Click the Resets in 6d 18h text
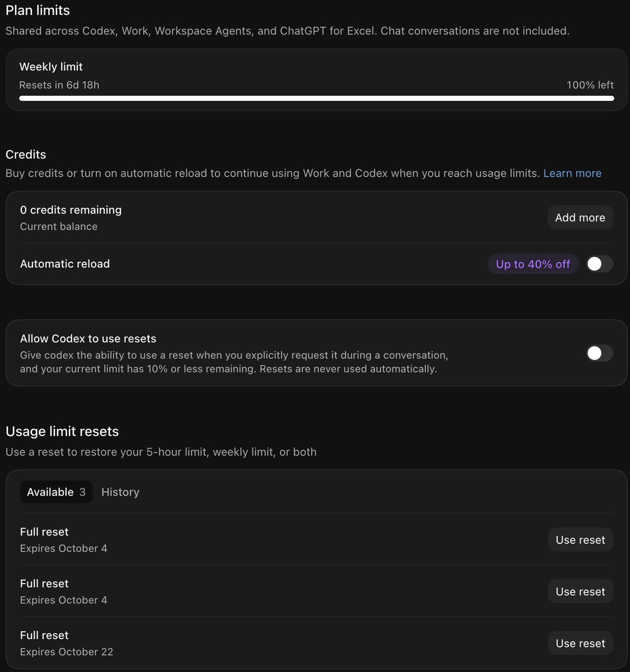Viewport: 630px width, 672px height. pyautogui.click(x=59, y=85)
